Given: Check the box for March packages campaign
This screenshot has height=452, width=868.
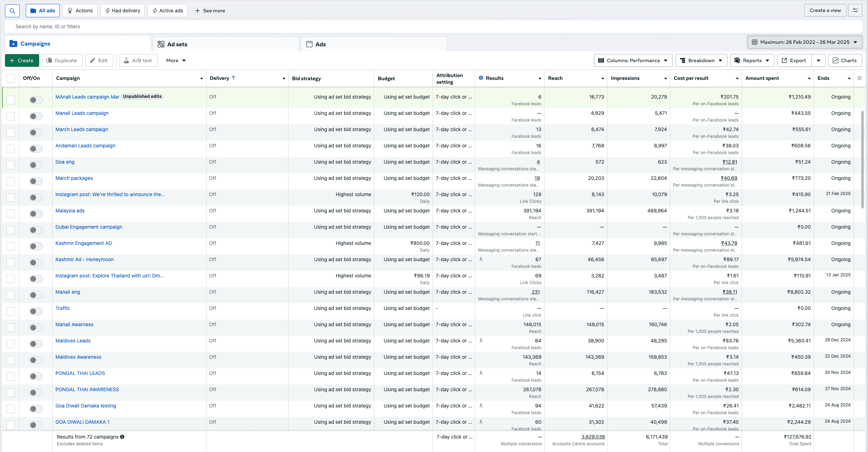Looking at the screenshot, I should (11, 181).
